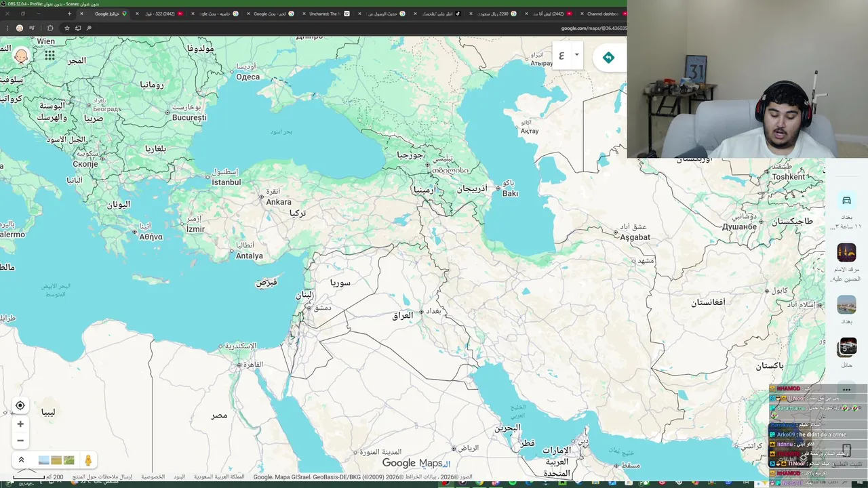The height and width of the screenshot is (488, 868).
Task: Open a new browser tab with plus
Action: (69, 14)
